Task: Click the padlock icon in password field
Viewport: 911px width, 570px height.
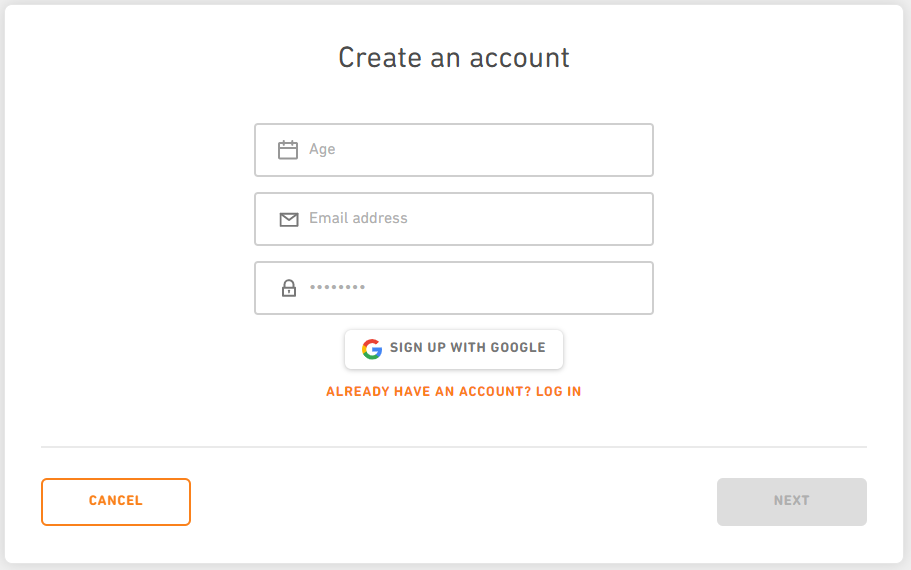Action: click(x=289, y=288)
